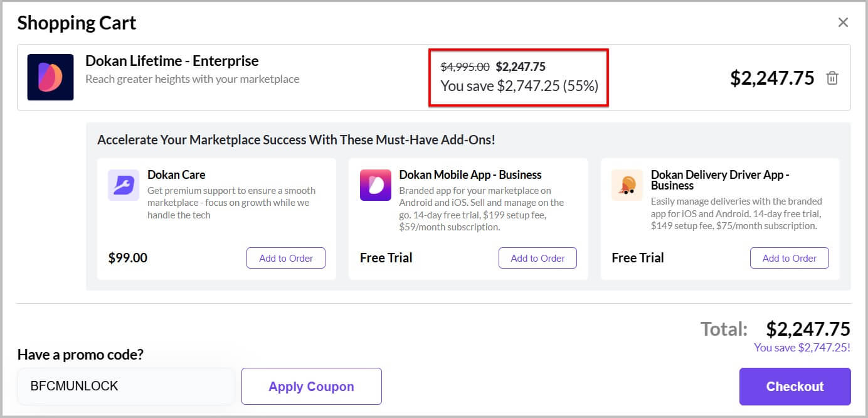Click the Dokan Lifetime - Enterprise title
868x418 pixels.
172,62
